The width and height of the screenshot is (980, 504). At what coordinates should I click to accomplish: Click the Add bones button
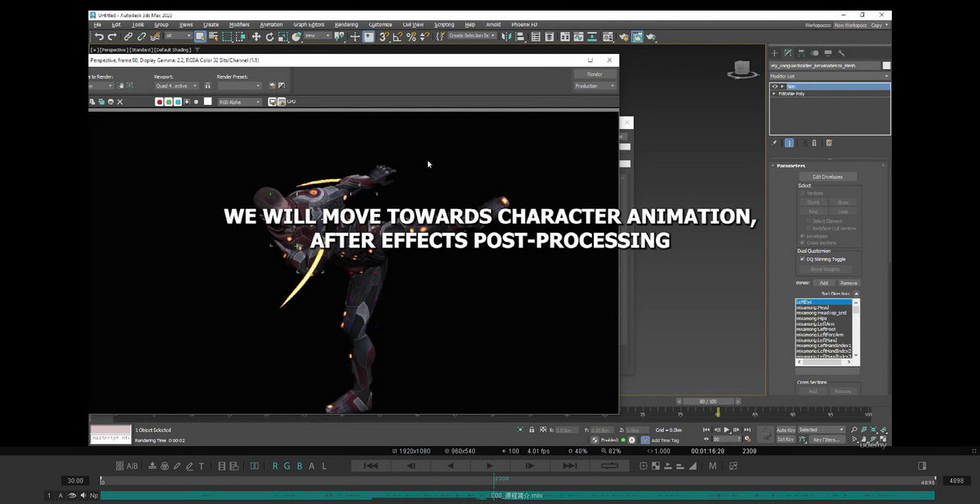pyautogui.click(x=824, y=283)
